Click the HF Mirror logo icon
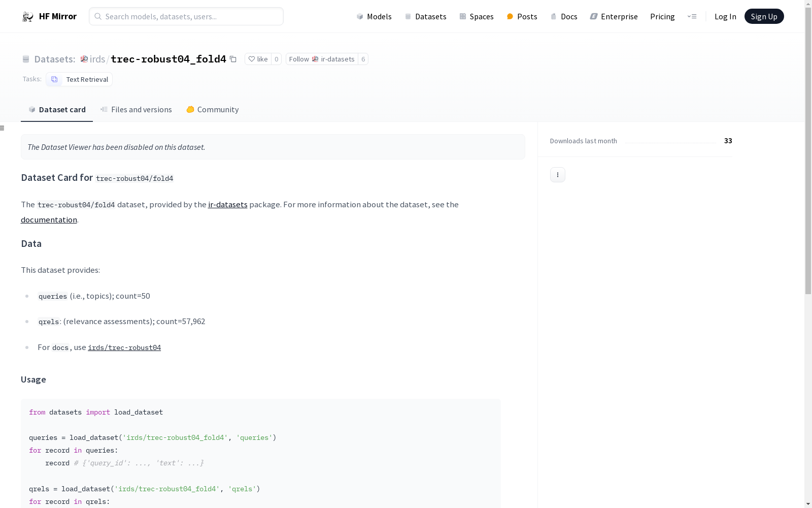 [x=28, y=17]
